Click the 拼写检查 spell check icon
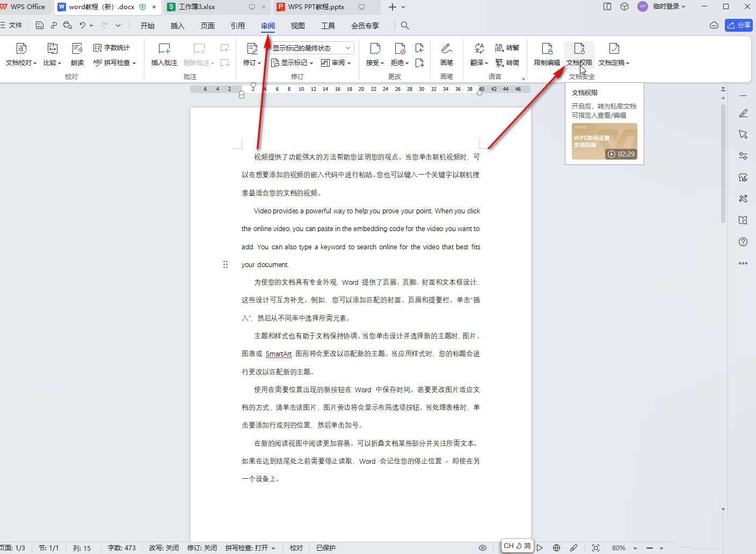The width and height of the screenshot is (756, 554). point(98,62)
